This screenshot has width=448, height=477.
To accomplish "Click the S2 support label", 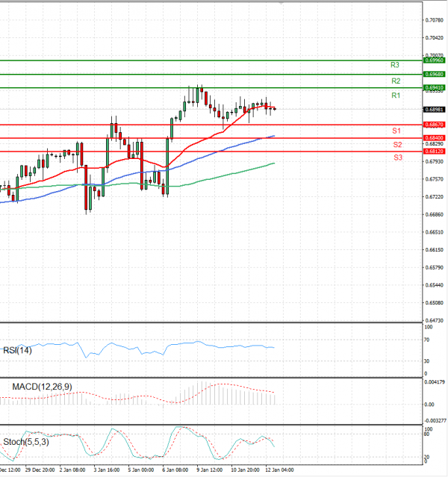I will tap(397, 145).
